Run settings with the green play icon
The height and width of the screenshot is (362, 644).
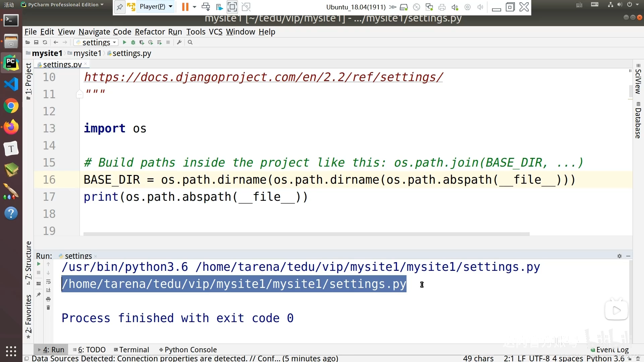[124, 43]
